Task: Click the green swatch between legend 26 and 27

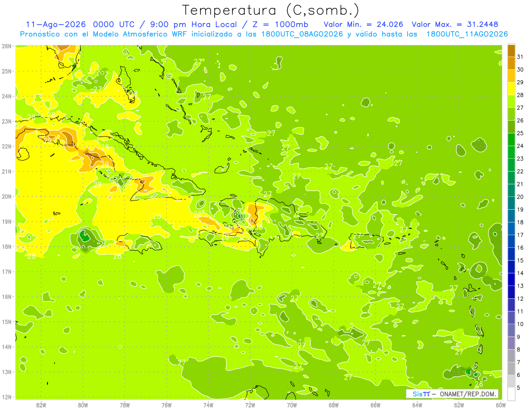Action: pos(511,114)
